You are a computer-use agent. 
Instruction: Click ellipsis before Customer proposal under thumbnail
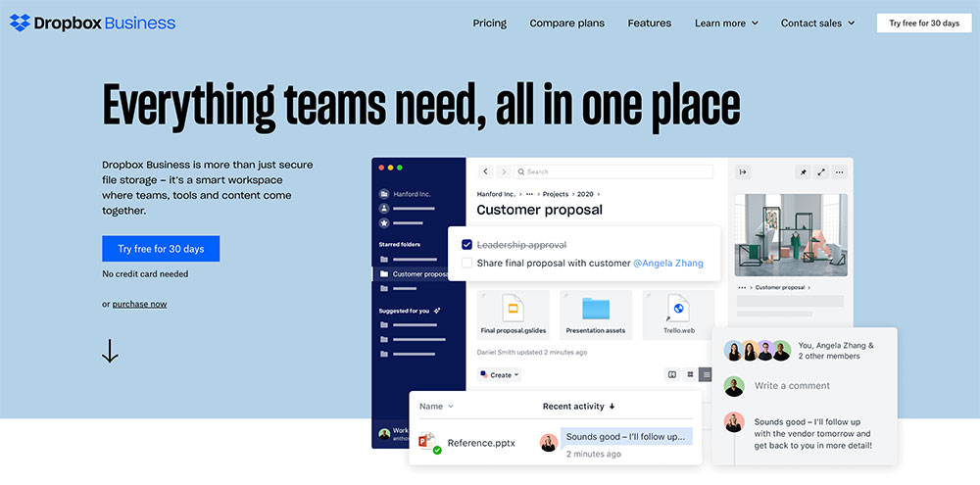pos(742,287)
